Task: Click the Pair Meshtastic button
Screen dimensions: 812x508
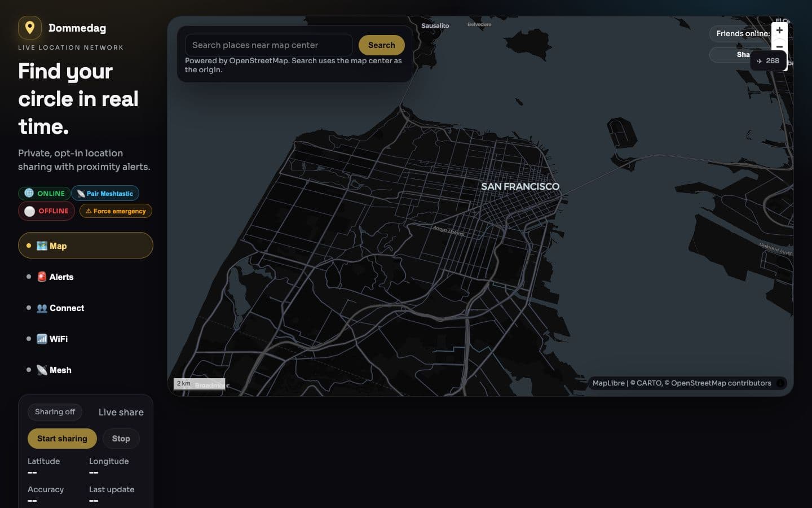Action: [x=105, y=194]
